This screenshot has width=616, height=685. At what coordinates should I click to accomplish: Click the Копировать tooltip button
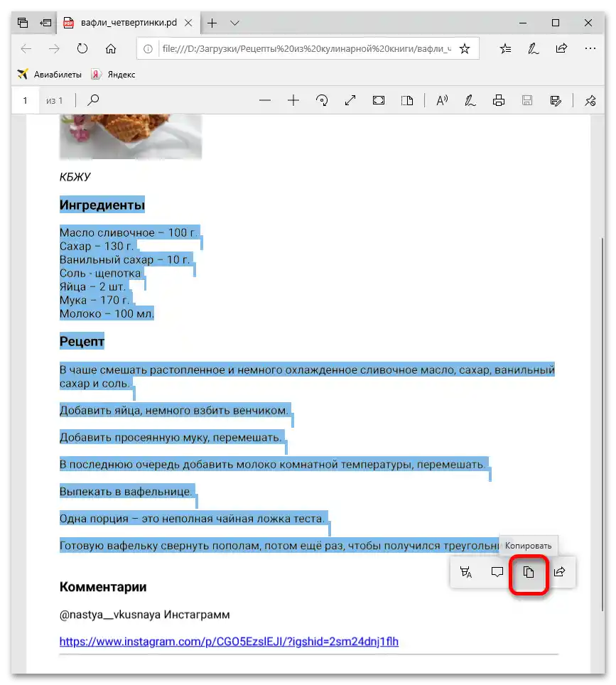click(x=527, y=545)
